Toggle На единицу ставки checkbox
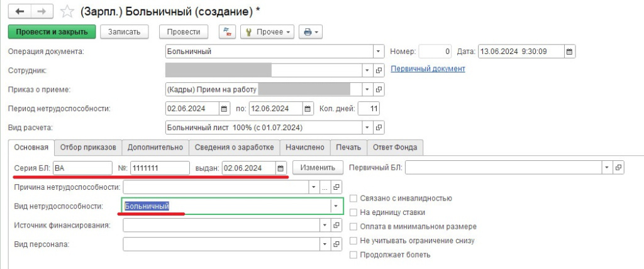The image size is (644, 269). pyautogui.click(x=353, y=212)
